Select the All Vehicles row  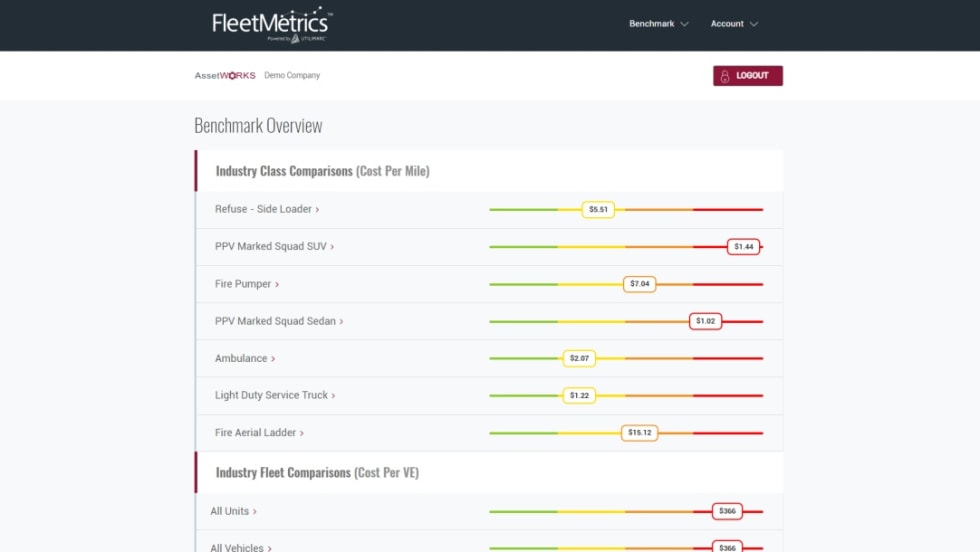tap(237, 548)
